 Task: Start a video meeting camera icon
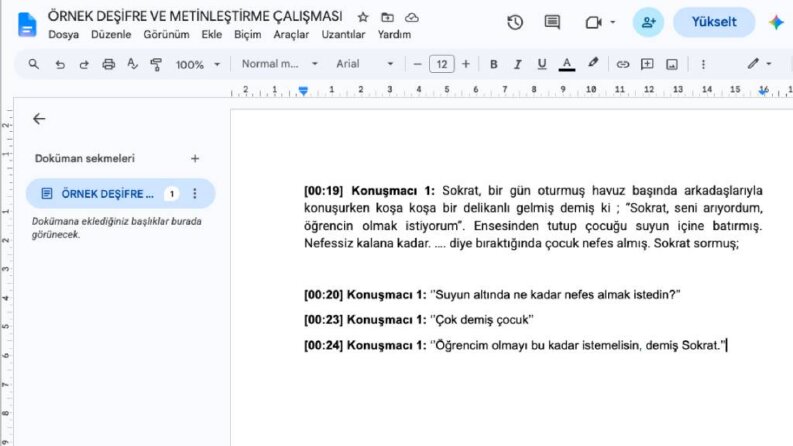(x=593, y=22)
